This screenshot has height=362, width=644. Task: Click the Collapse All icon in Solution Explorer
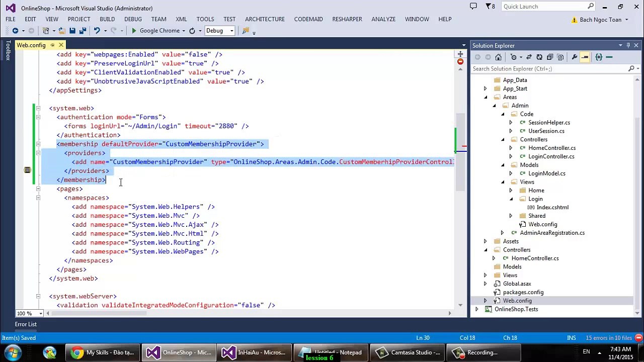(550, 57)
